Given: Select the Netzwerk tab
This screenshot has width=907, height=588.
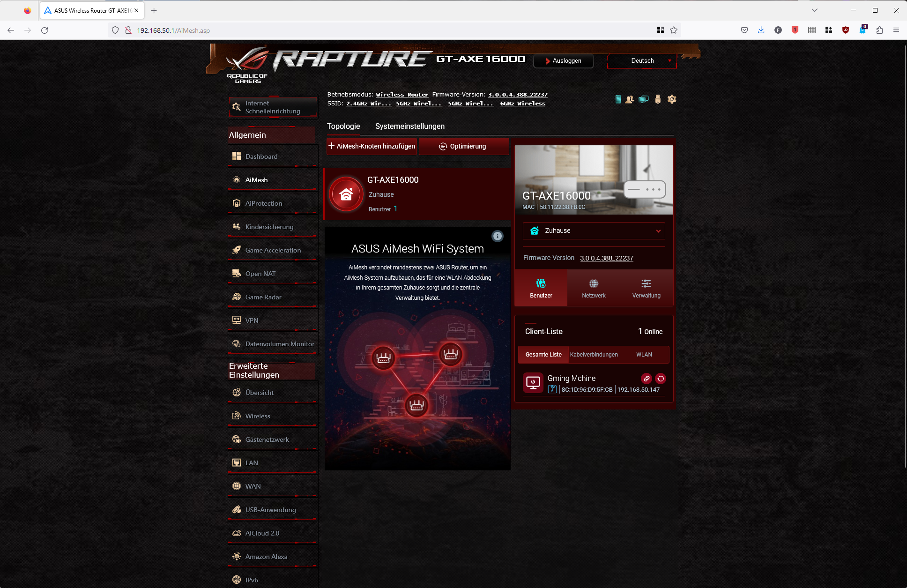Looking at the screenshot, I should (x=594, y=288).
